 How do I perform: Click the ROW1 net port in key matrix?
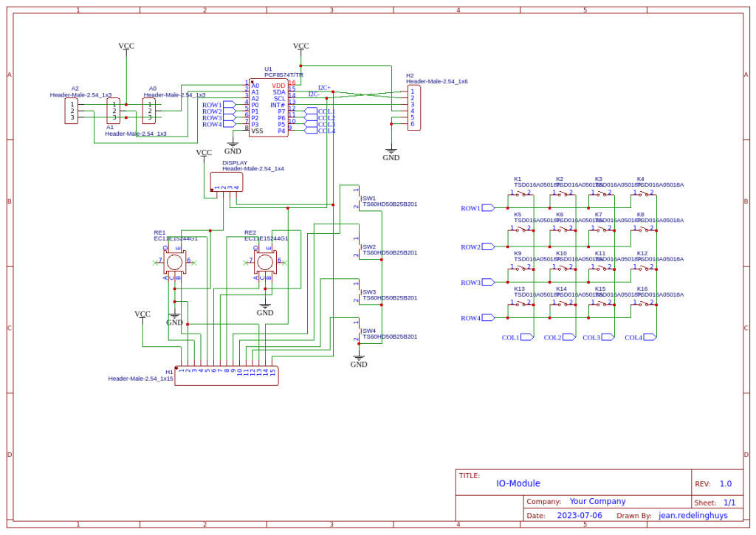488,208
